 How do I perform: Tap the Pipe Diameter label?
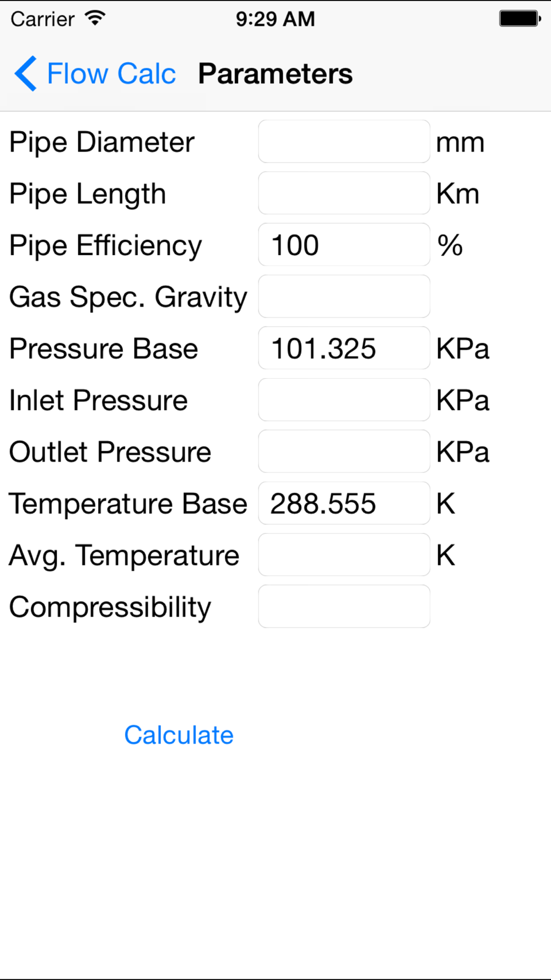pos(102,143)
